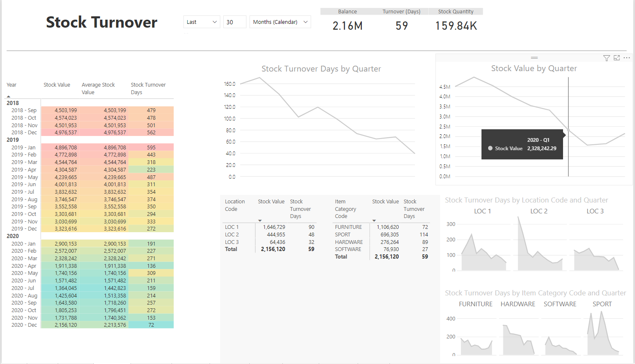Click the HARDWARE small multiple area chart
635x364 pixels.
(518, 340)
